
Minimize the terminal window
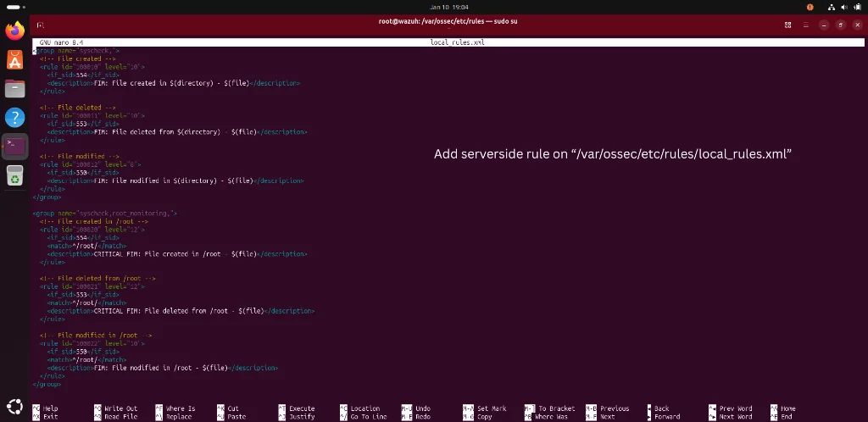point(824,25)
